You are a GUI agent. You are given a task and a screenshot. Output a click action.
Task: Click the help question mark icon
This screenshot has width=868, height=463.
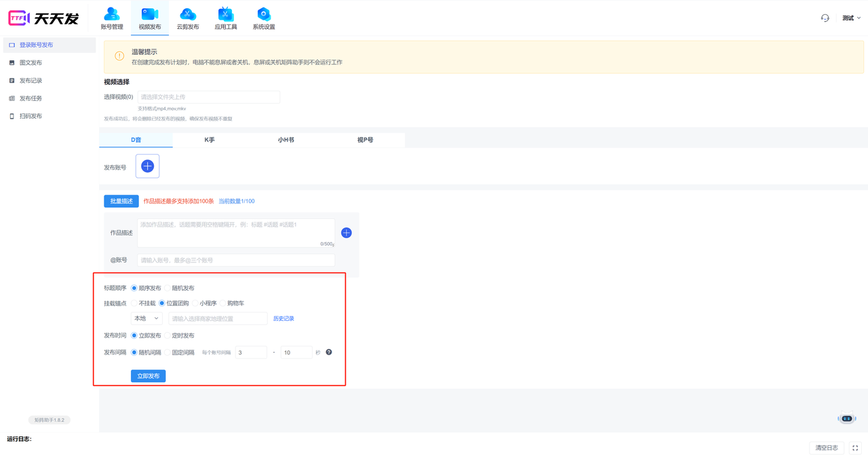pyautogui.click(x=329, y=353)
